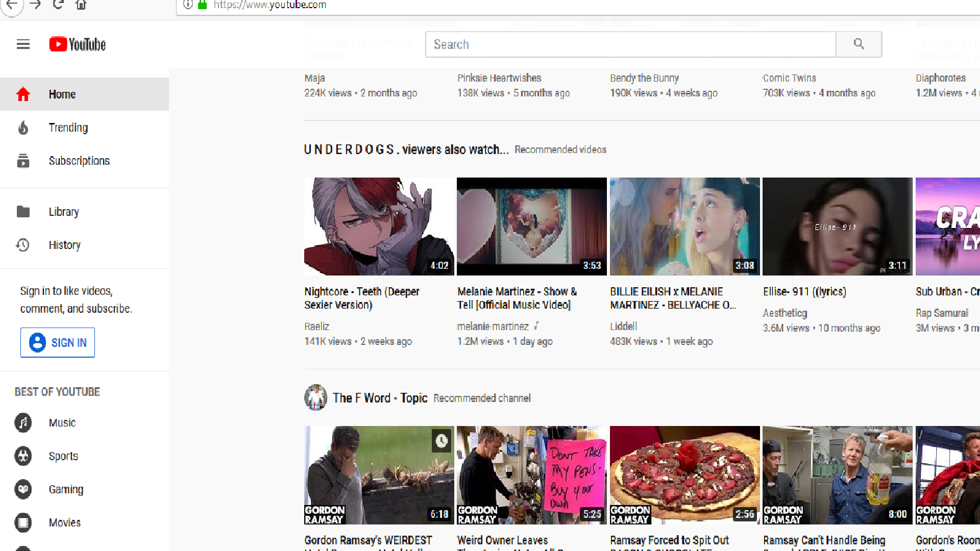Open Raeliz channel link
This screenshot has height=551, width=980.
coord(316,327)
